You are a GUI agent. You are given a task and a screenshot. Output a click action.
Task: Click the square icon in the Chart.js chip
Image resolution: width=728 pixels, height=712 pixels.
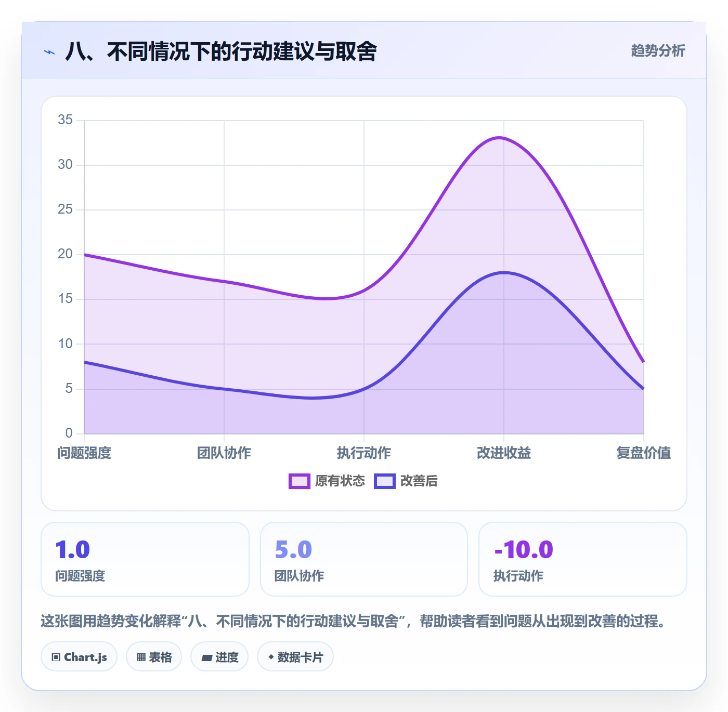point(56,657)
